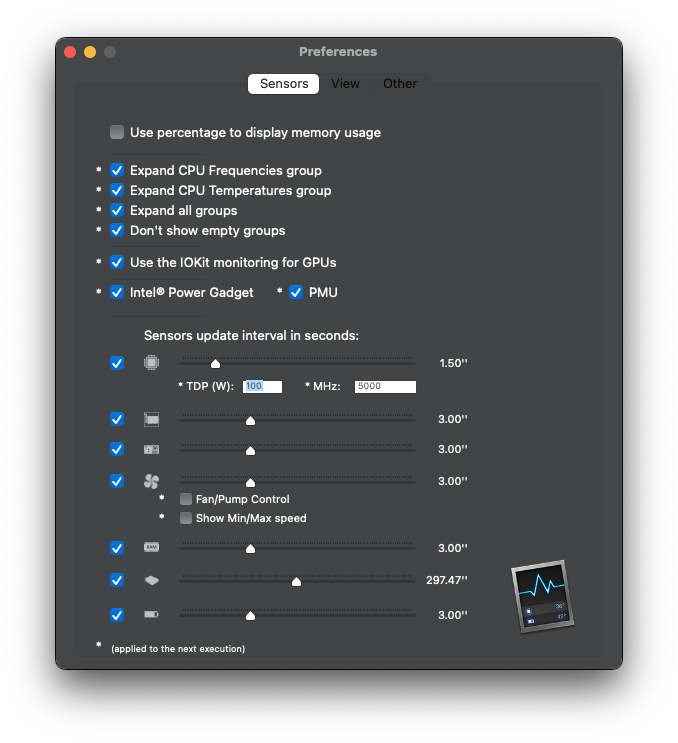
Task: Disable the RAM sensor checkbox
Action: pos(117,548)
